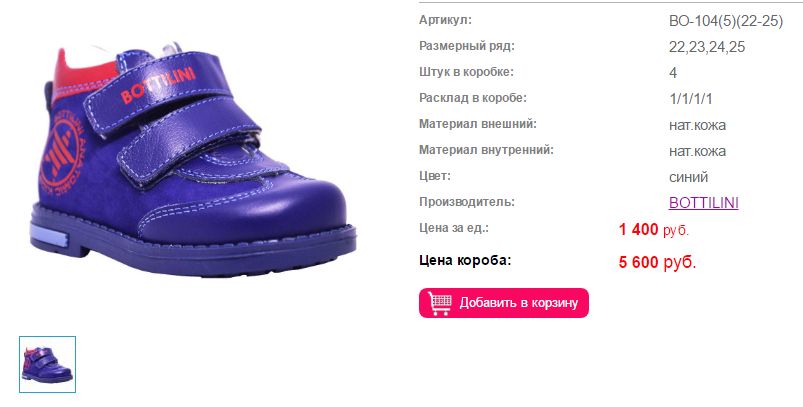Click the "Производитель:" label
The image size is (803, 407).
(467, 202)
